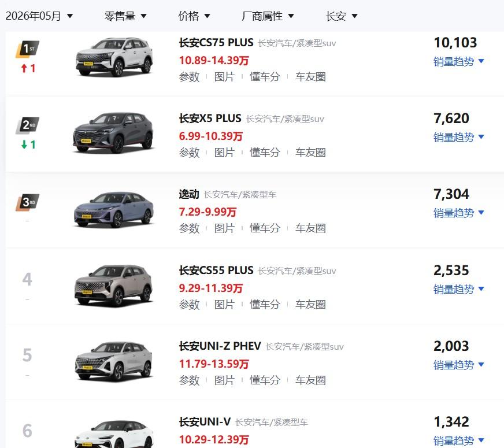Open the 长安UNI-V model title link
The height and width of the screenshot is (448, 504).
click(205, 421)
